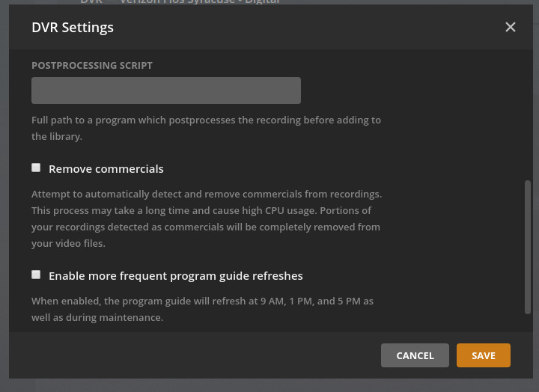Click the more frequent guide refreshes label
Screen dimensions: 539x392
pos(175,276)
